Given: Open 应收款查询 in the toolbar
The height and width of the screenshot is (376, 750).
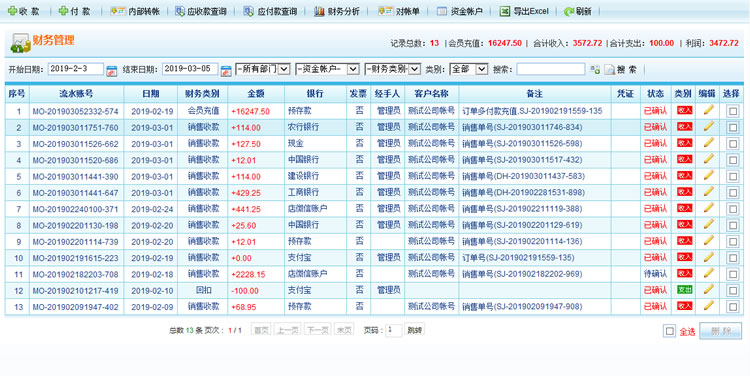Looking at the screenshot, I should point(201,11).
